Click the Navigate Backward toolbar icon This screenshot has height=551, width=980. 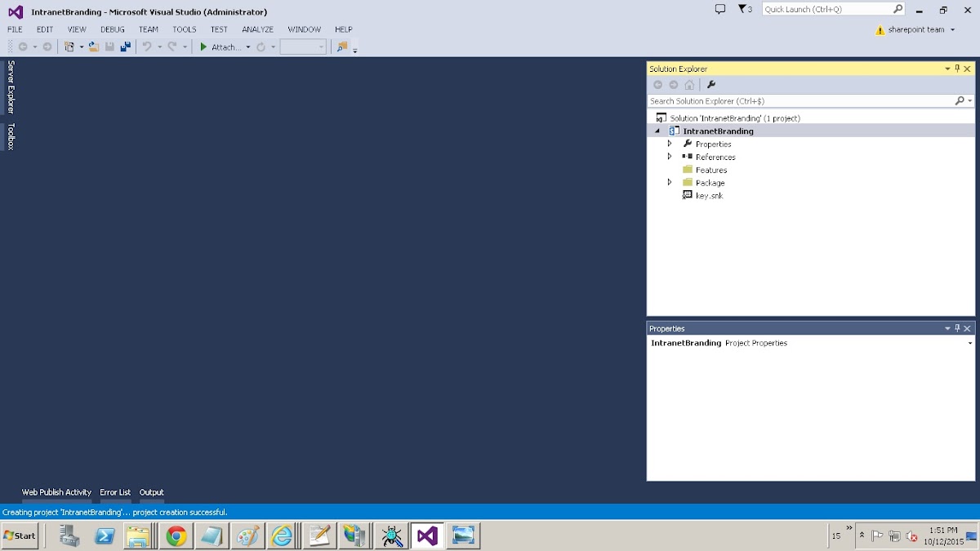point(23,47)
